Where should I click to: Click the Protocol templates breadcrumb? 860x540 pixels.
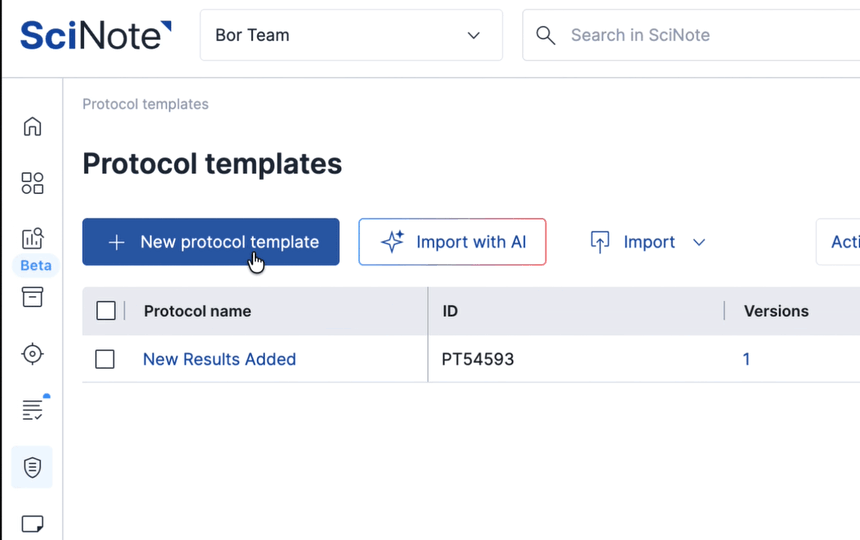[x=145, y=104]
